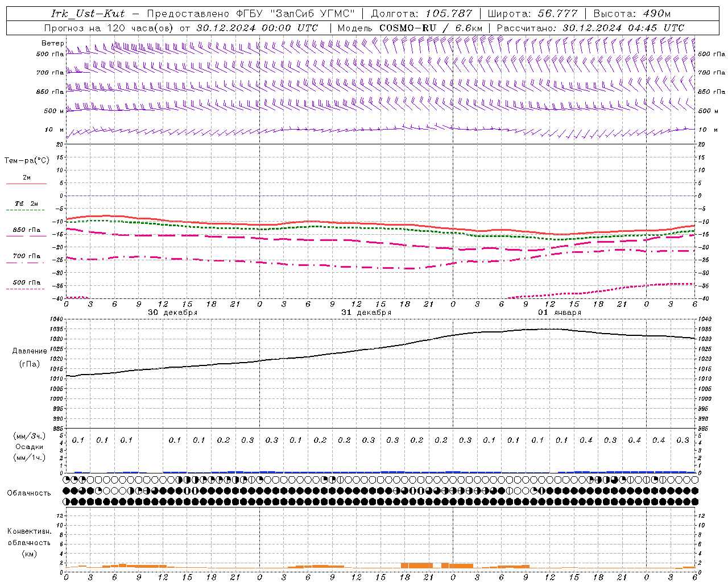
Task: Select the (мм/3ч.) precipitation unit label
Action: 30,436
